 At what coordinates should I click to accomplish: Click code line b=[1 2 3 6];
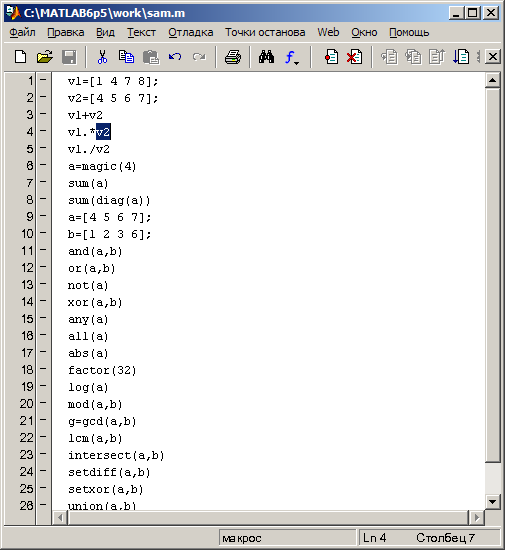pos(109,234)
